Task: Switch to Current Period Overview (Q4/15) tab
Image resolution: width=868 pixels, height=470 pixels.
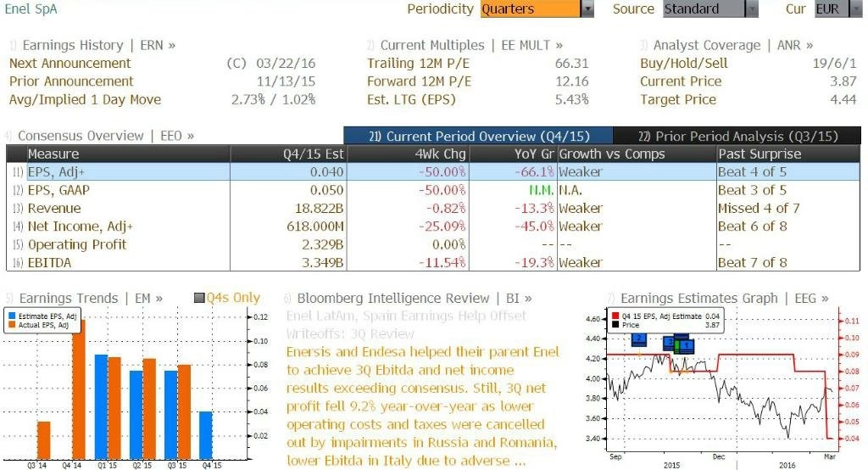Action: pos(478,136)
